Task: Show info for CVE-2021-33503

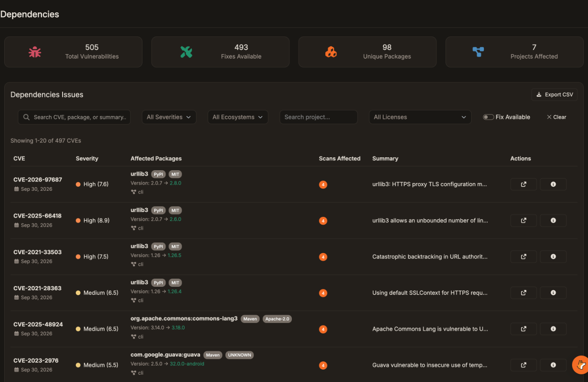Action: point(553,257)
